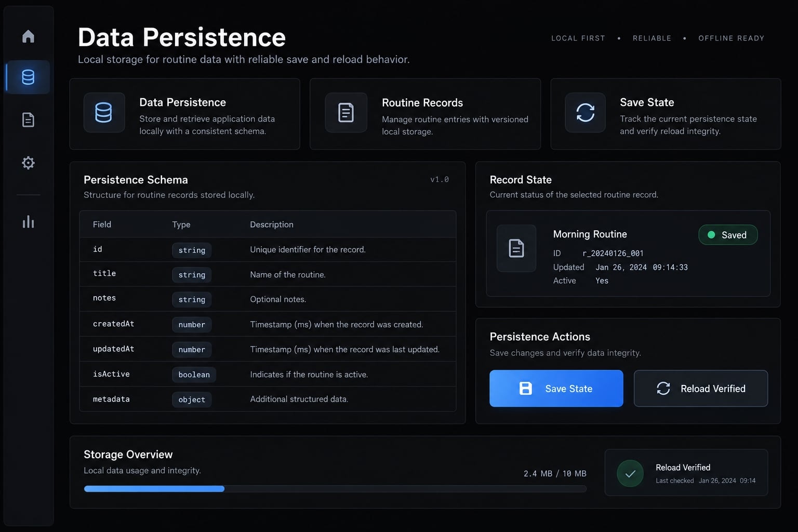The height and width of the screenshot is (532, 798).
Task: Select the title field name
Action: (x=104, y=273)
